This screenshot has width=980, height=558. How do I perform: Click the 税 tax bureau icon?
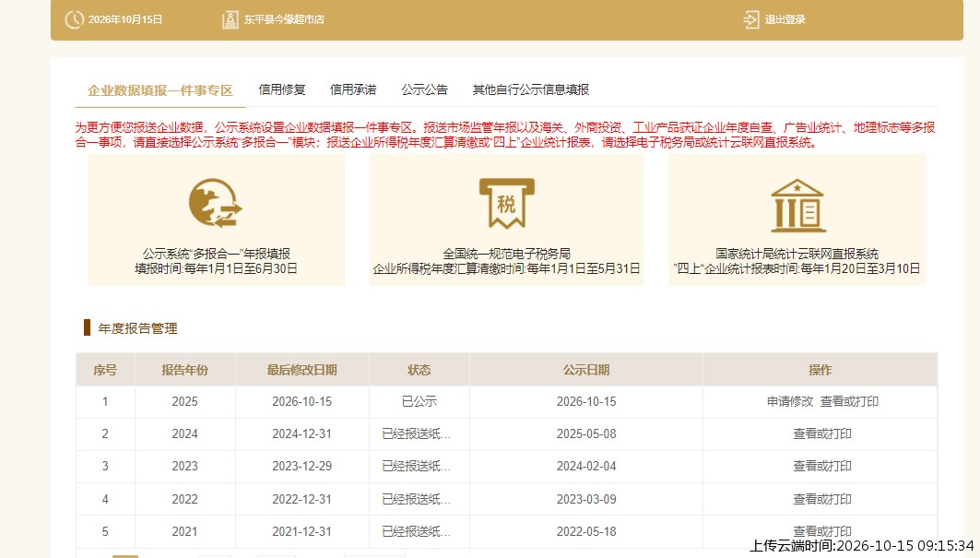click(x=506, y=203)
